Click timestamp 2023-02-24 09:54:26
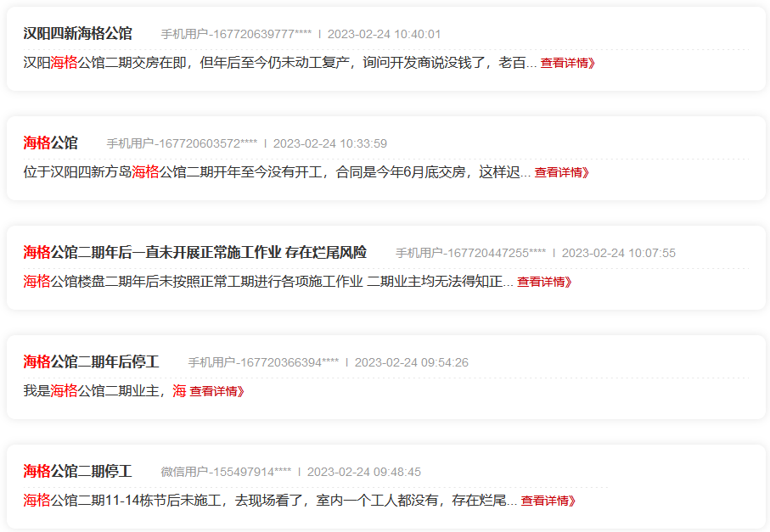This screenshot has height=532, width=770. tap(412, 362)
